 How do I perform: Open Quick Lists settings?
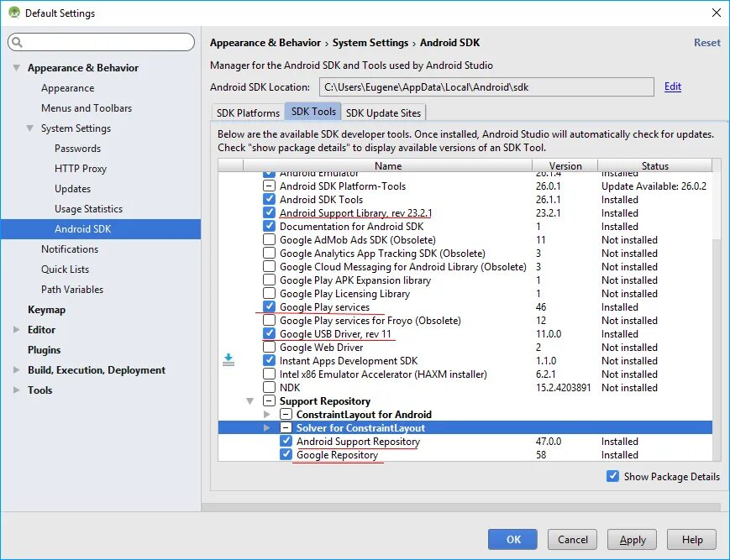[66, 270]
